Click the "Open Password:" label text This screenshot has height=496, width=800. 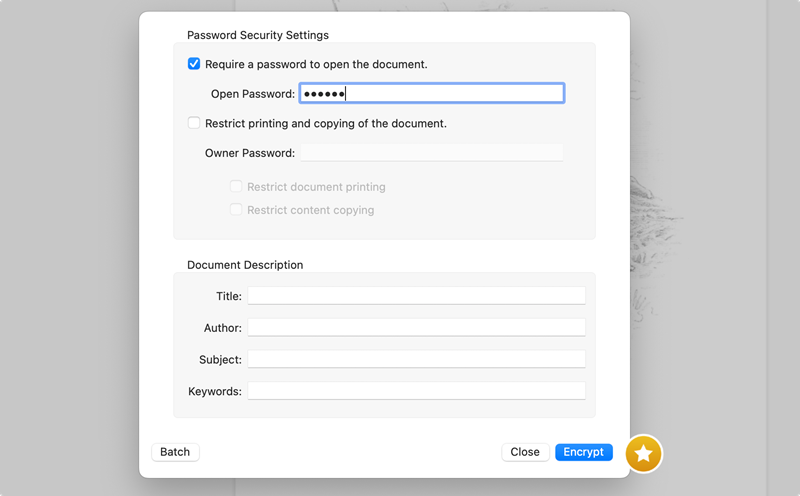tap(253, 94)
